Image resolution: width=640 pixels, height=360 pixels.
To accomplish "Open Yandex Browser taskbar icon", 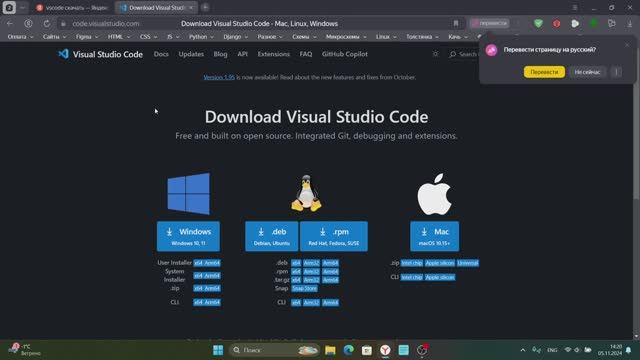I will (385, 350).
